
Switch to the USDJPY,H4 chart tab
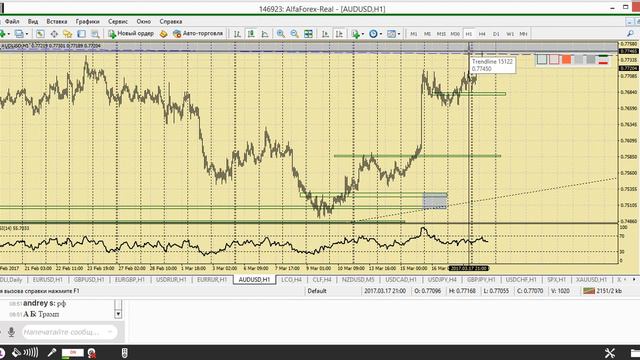click(x=442, y=280)
